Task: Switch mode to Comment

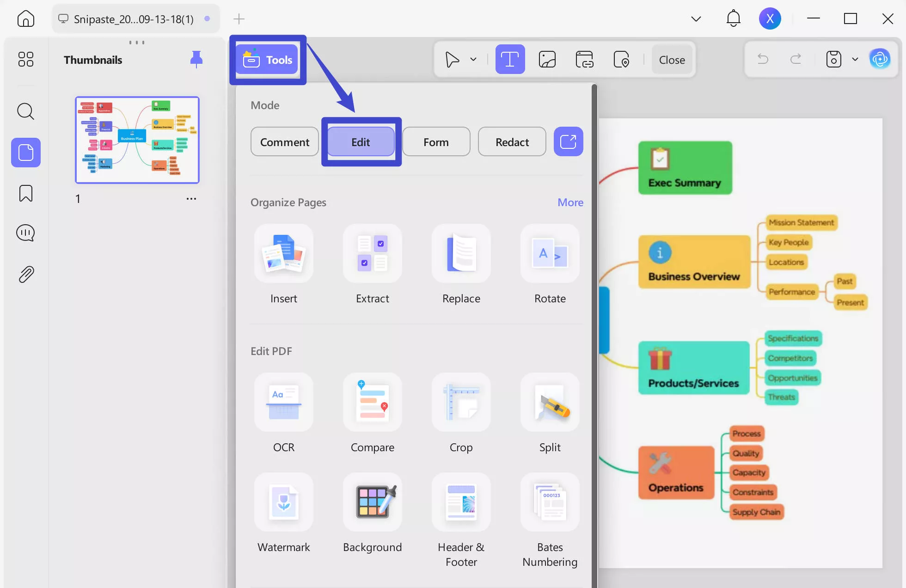Action: click(284, 141)
